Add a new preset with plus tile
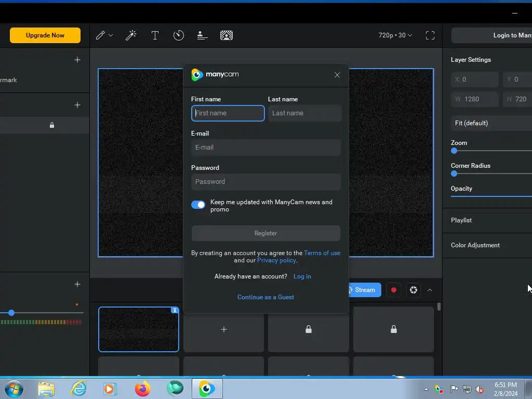The width and height of the screenshot is (532, 399). click(x=223, y=329)
